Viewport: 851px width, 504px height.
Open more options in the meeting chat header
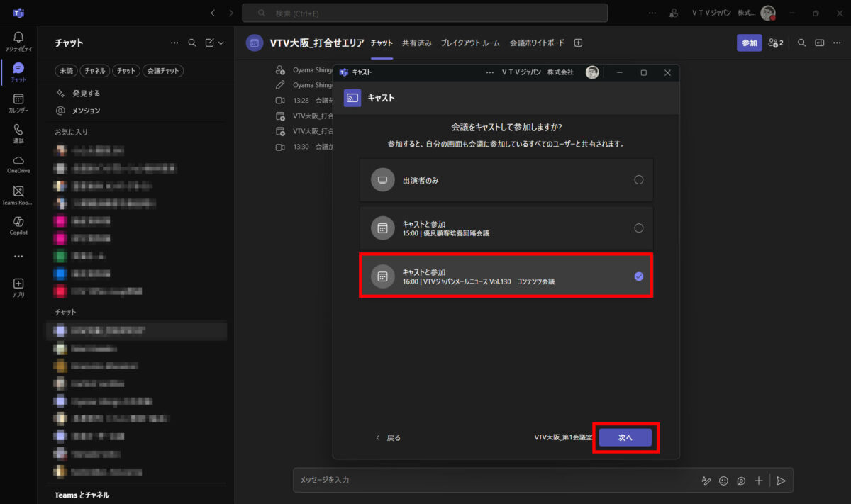838,43
